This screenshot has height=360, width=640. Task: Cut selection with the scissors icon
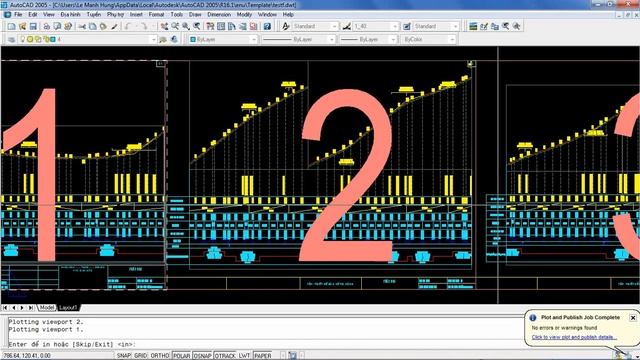click(82, 26)
